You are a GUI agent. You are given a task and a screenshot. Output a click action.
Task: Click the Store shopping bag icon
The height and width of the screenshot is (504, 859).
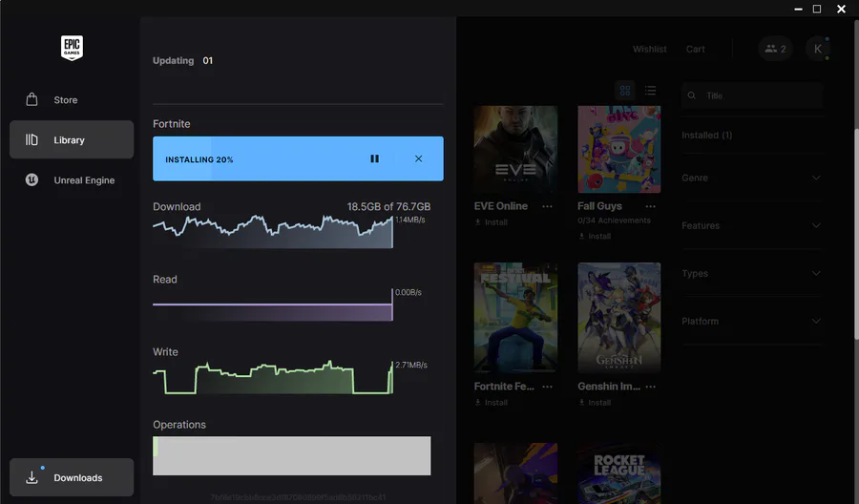pos(31,99)
